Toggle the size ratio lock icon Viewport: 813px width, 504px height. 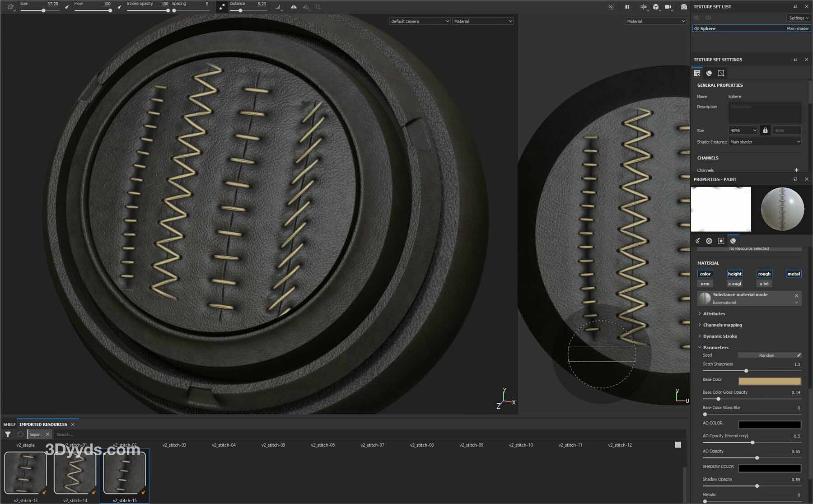[765, 131]
